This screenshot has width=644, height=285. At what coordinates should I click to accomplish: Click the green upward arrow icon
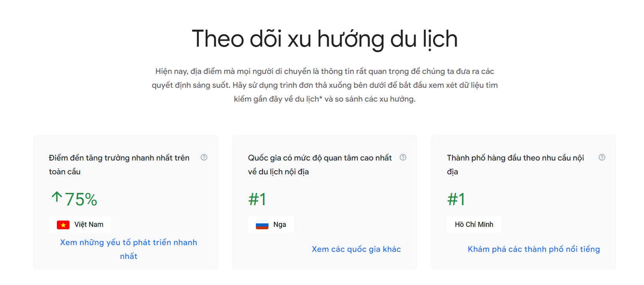click(x=57, y=197)
